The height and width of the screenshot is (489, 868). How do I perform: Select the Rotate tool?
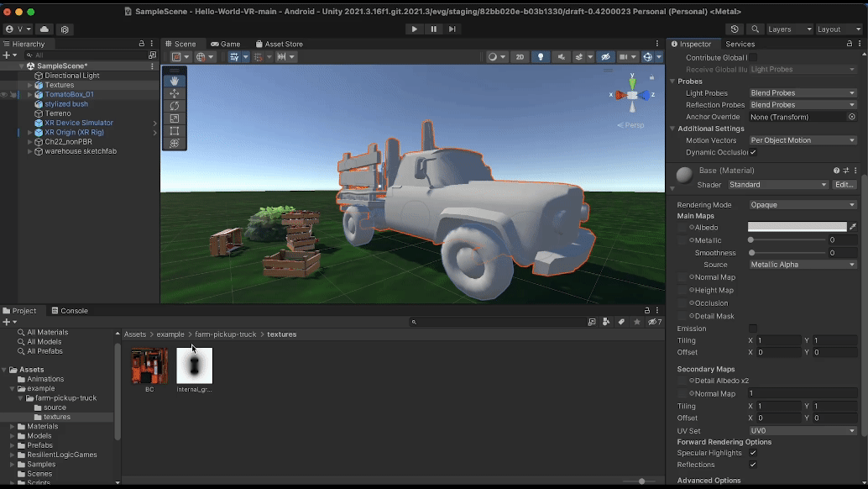(175, 106)
